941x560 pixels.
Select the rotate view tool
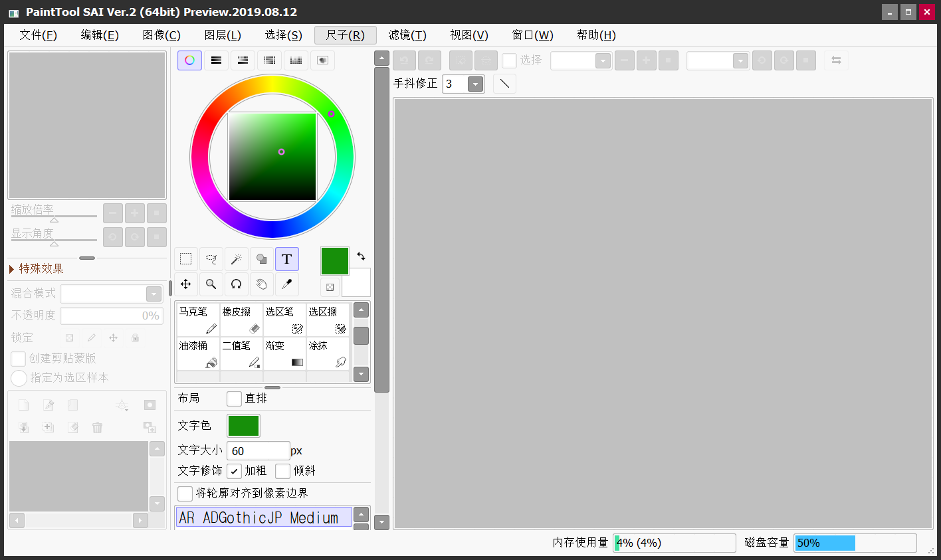[x=237, y=284]
